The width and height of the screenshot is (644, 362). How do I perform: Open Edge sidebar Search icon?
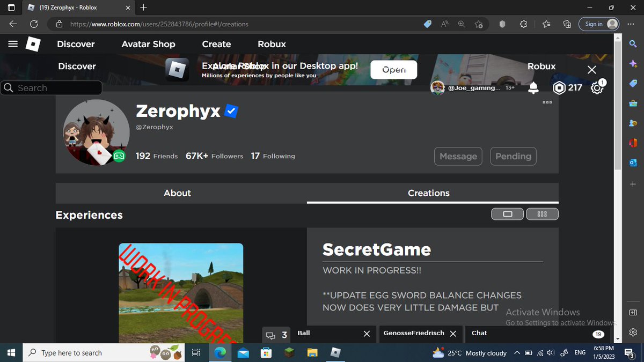[633, 43]
